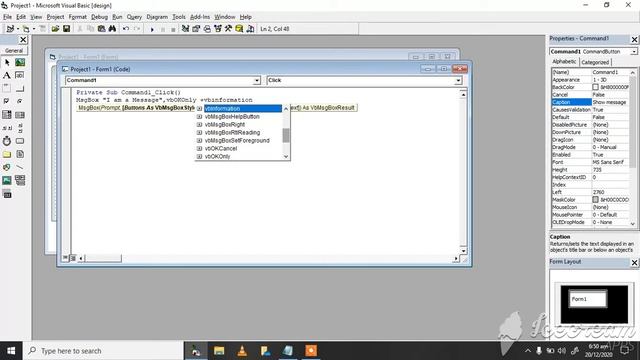Select the Font property row
The image size is (640, 360).
(x=590, y=162)
